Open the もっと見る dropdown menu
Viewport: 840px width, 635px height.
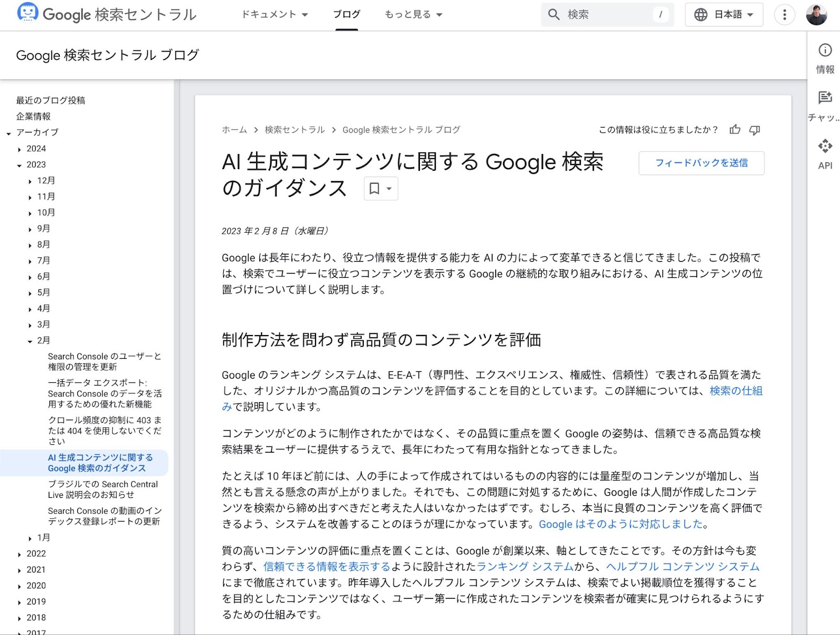(413, 15)
